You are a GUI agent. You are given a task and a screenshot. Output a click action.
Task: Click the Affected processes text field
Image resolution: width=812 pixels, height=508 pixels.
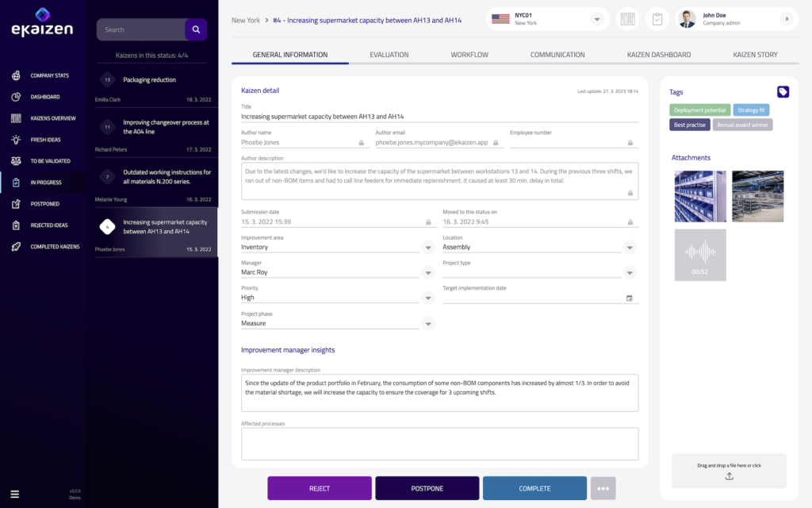[x=439, y=444]
